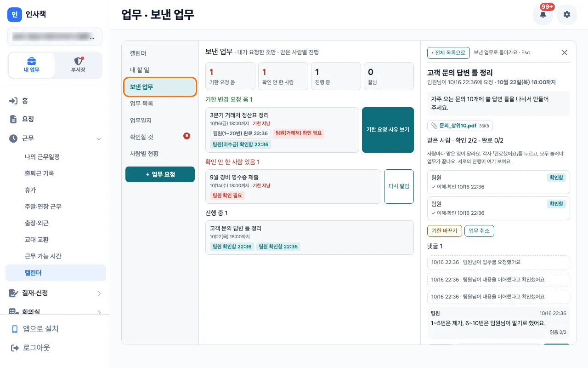Open 나의 근무일정 in the sidebar
This screenshot has height=368, width=588.
pos(56,157)
